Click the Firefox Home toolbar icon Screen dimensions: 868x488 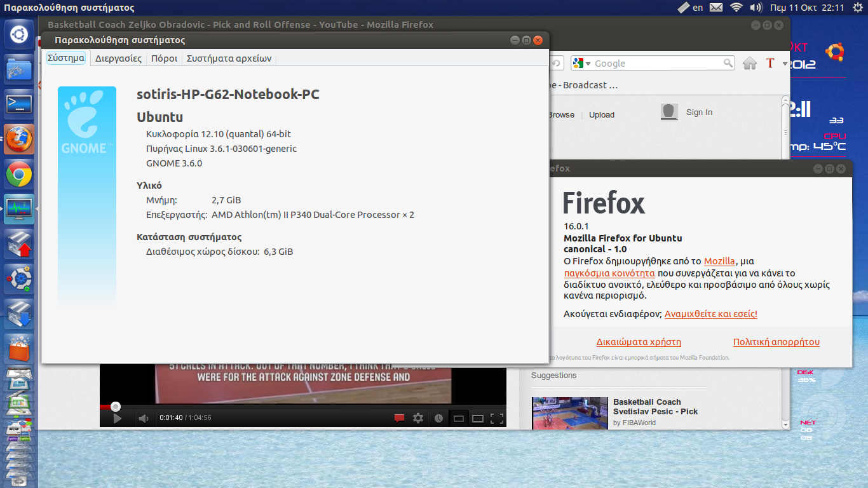click(750, 63)
